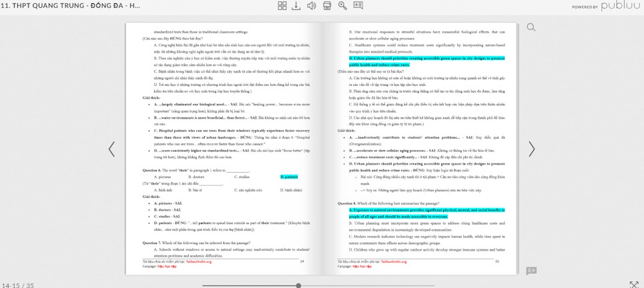Go to next page with right arrow
Viewport: 644px width, 288px height.
531,149
